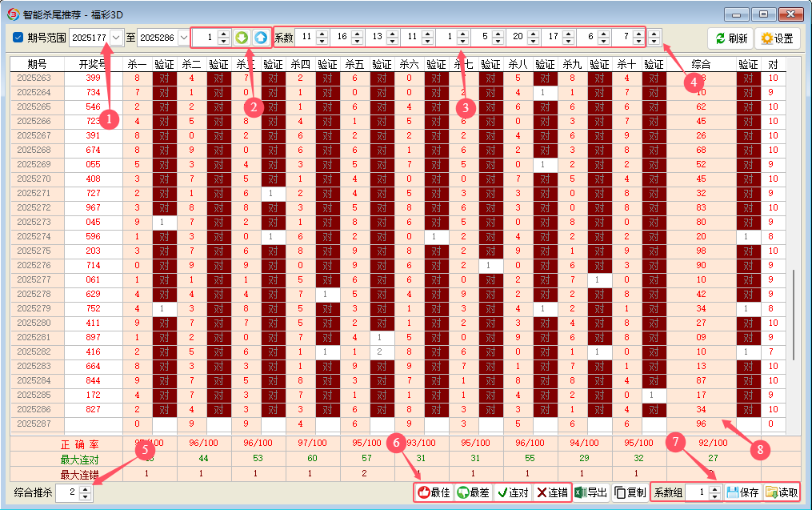
Task: Click the 综合 column header
Action: [701, 64]
